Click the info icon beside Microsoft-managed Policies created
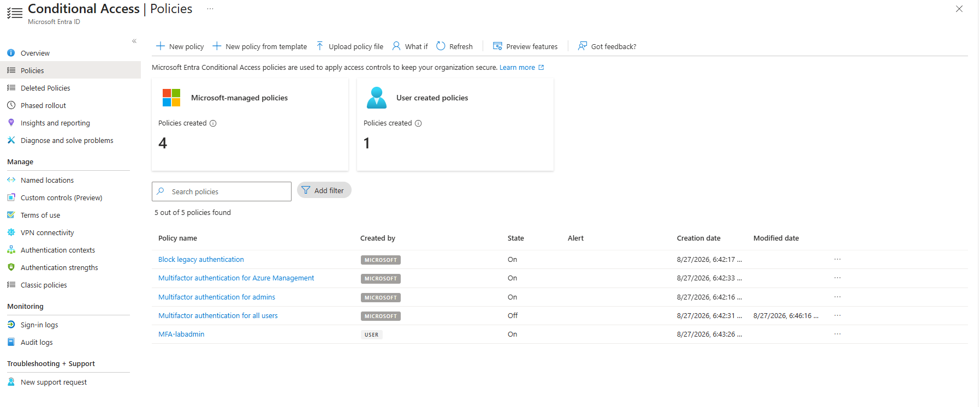 click(213, 123)
